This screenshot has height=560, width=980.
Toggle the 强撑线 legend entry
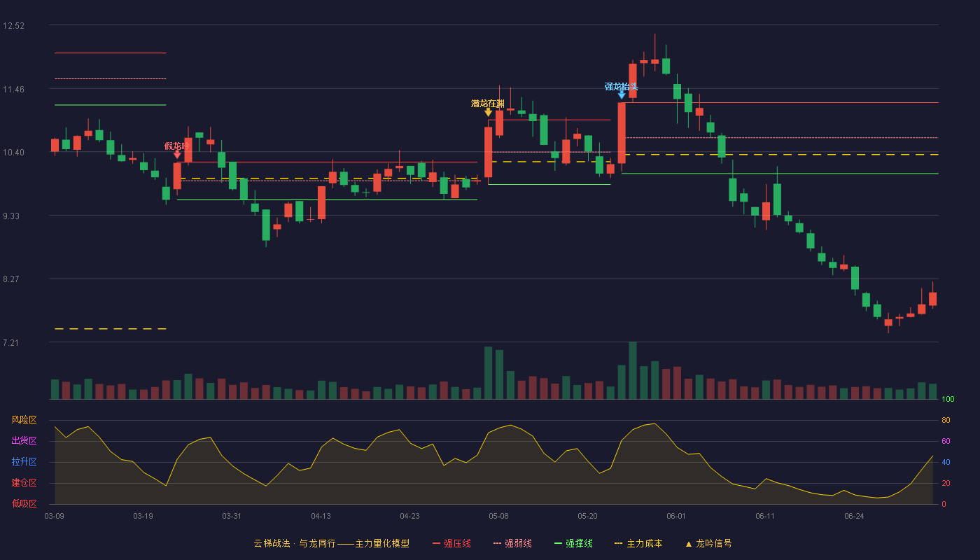573,543
